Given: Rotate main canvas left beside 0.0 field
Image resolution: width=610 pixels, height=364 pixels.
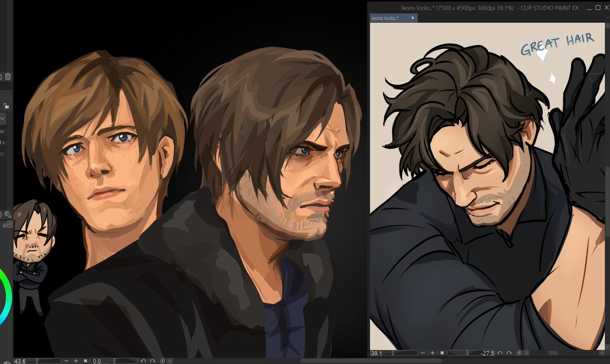Looking at the screenshot, I should pos(143,361).
